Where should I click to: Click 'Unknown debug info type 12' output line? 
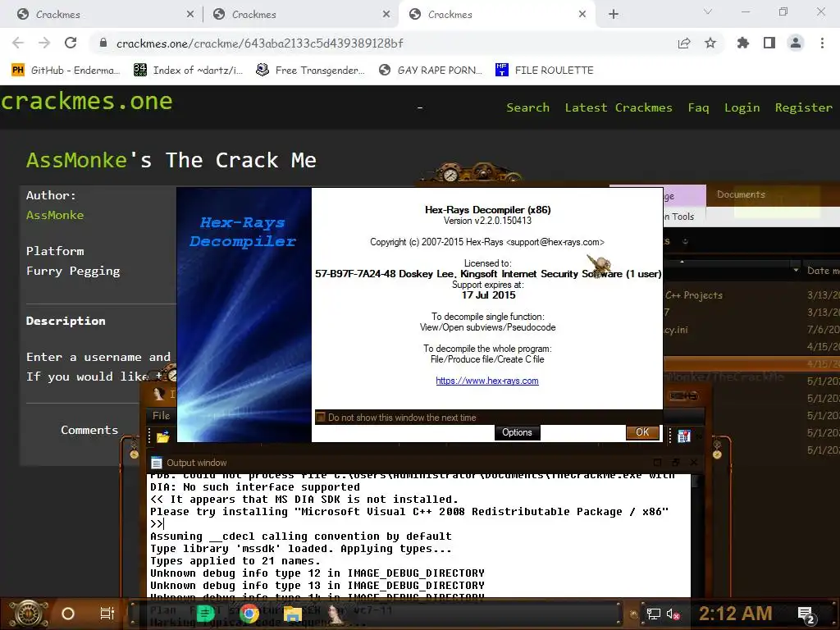coord(317,573)
